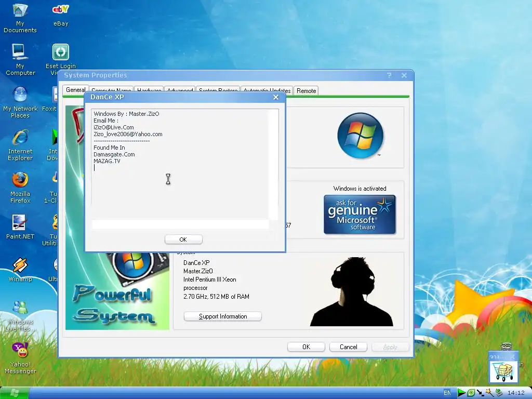
Task: Switch to the General tab
Action: click(75, 90)
